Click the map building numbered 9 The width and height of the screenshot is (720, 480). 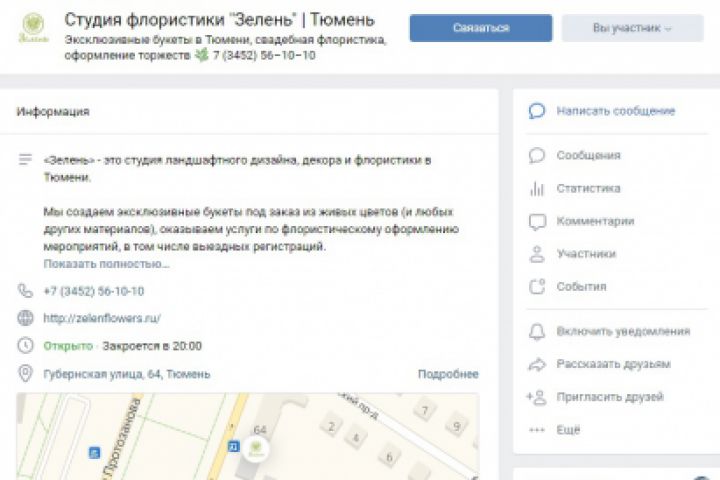point(456,426)
